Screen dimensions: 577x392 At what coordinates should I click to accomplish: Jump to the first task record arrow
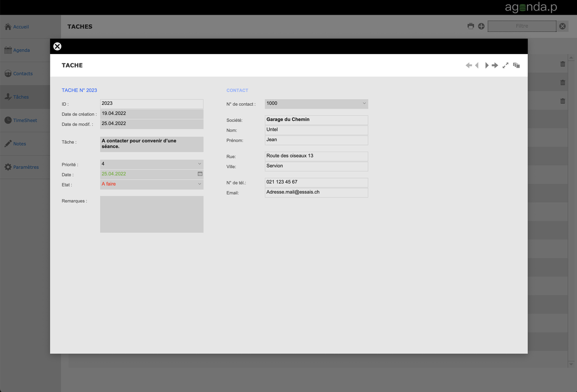coord(468,66)
